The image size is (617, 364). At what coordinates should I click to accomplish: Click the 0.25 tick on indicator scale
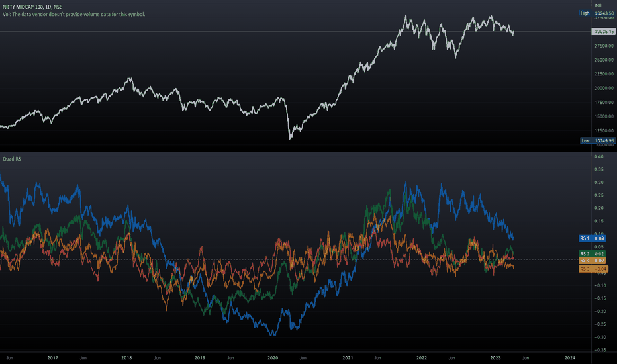pos(599,195)
